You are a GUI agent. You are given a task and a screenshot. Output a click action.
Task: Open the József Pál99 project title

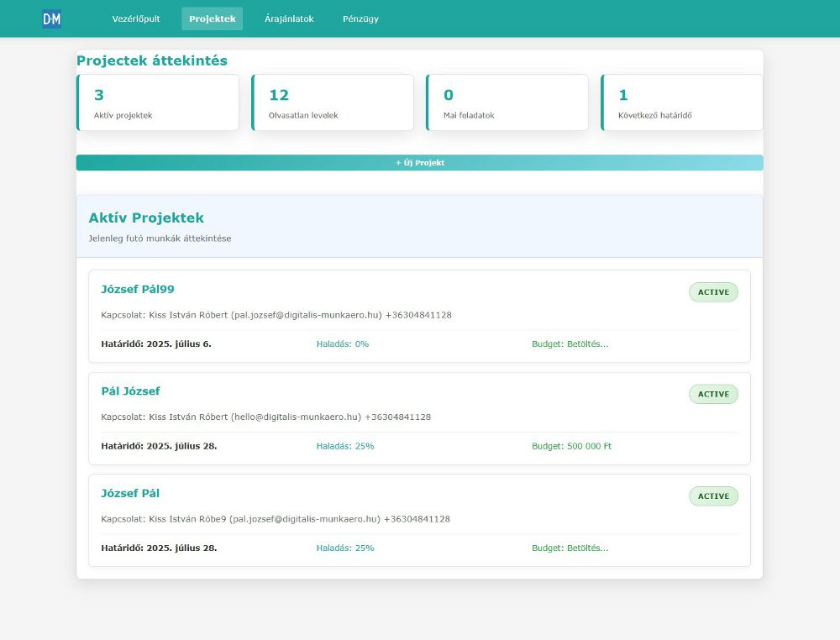click(138, 289)
